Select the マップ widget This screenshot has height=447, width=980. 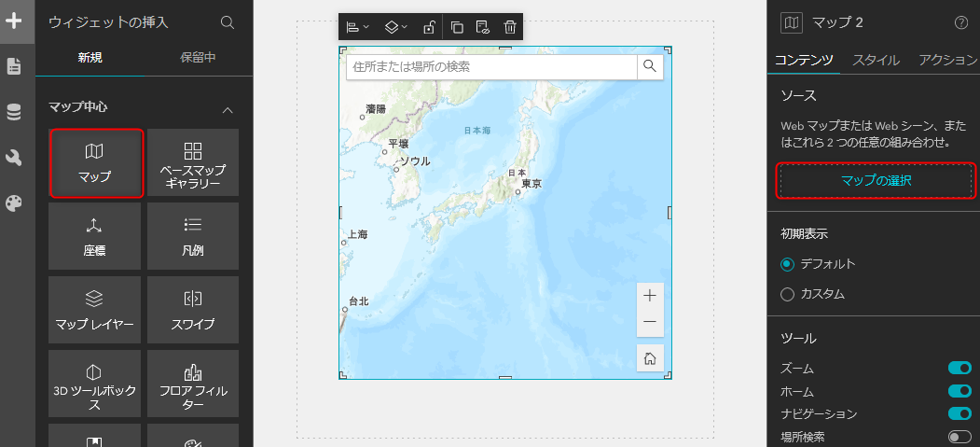(96, 163)
